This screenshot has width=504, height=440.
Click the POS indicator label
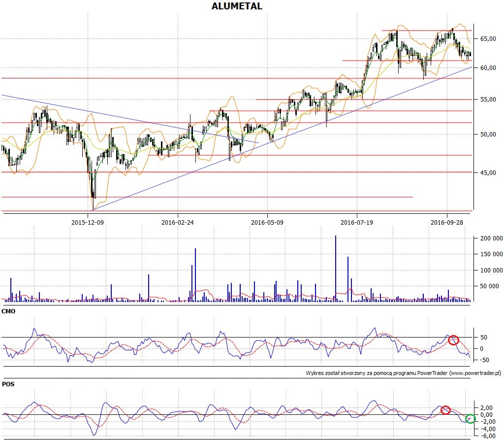[x=8, y=384]
